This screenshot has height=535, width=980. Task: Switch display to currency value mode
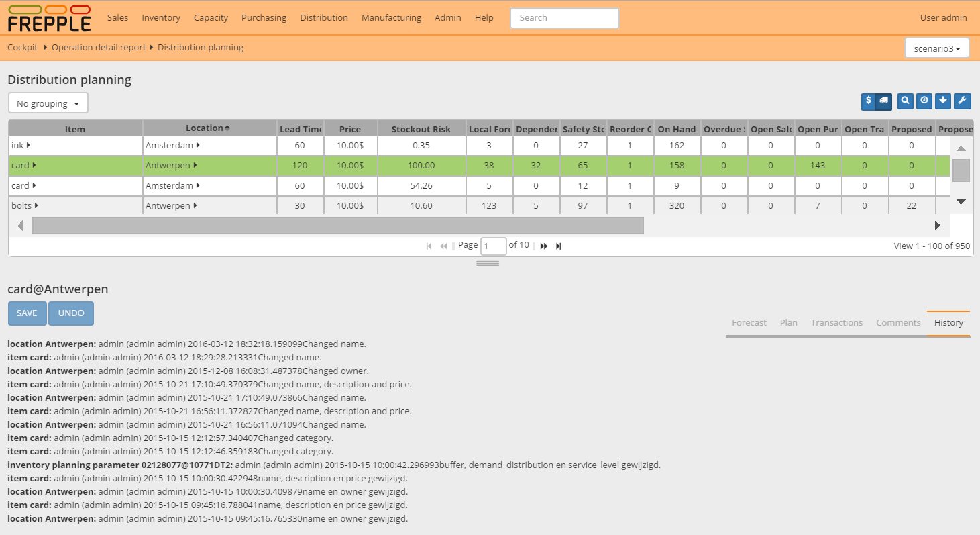869,101
